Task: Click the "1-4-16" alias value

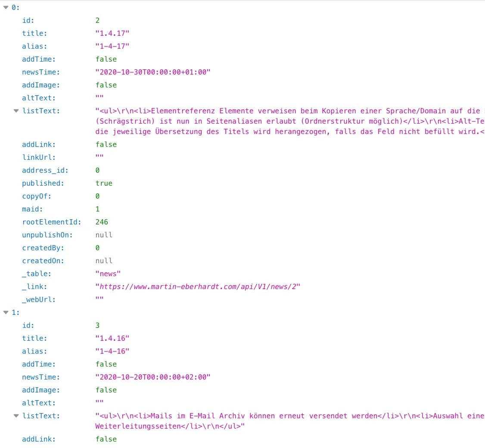Action: (112, 351)
